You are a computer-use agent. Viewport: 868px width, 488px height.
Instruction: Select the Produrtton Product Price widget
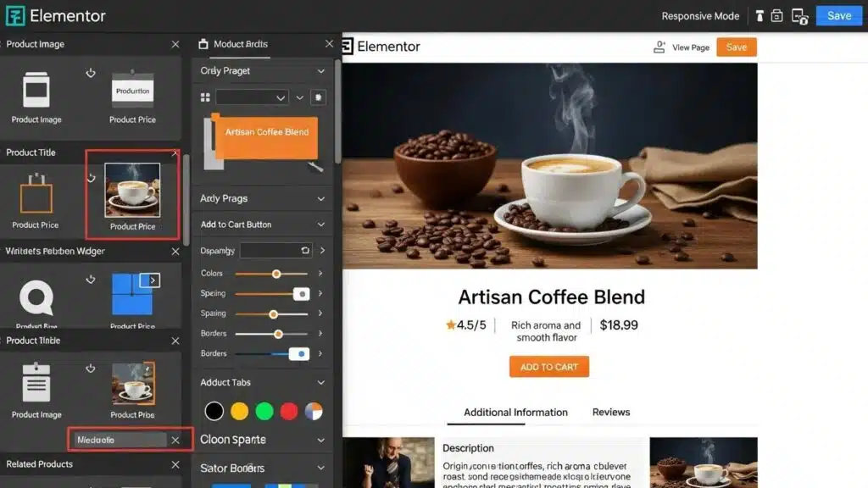coord(132,97)
